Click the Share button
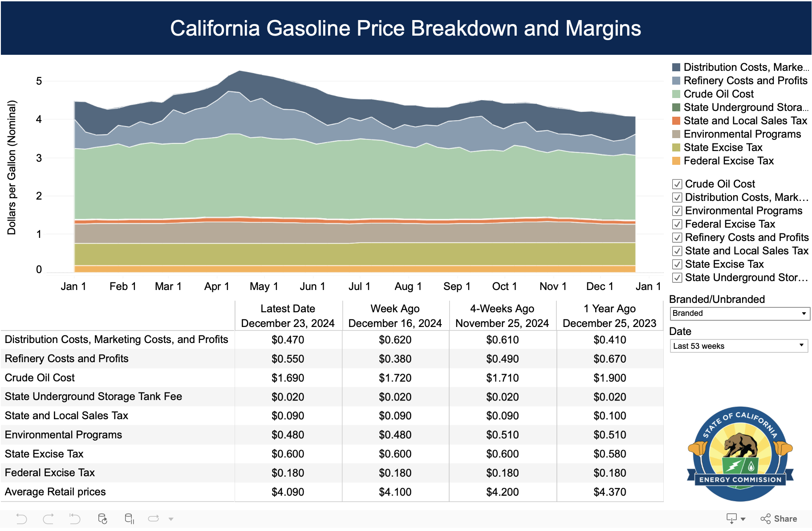Image resolution: width=812 pixels, height=531 pixels. click(x=782, y=519)
